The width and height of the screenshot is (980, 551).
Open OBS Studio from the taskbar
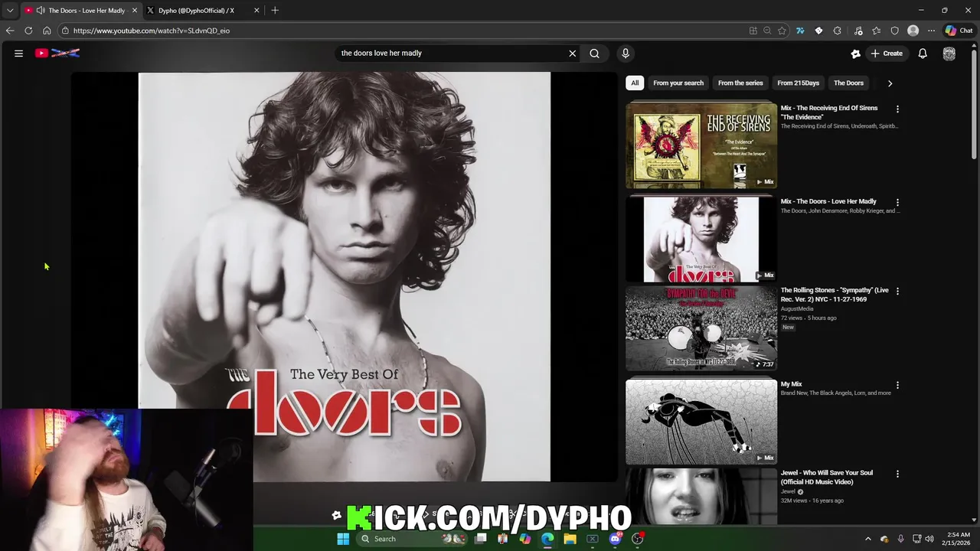pyautogui.click(x=638, y=539)
